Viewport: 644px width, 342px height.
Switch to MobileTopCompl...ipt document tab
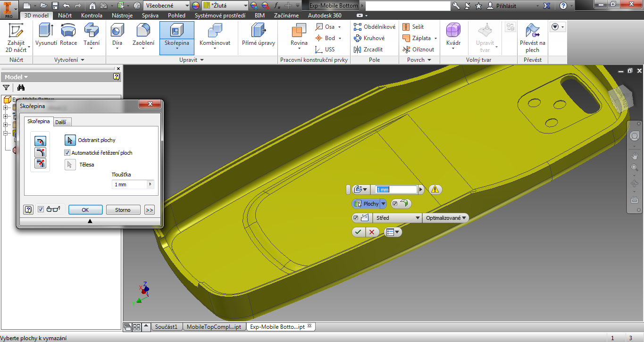(x=214, y=326)
